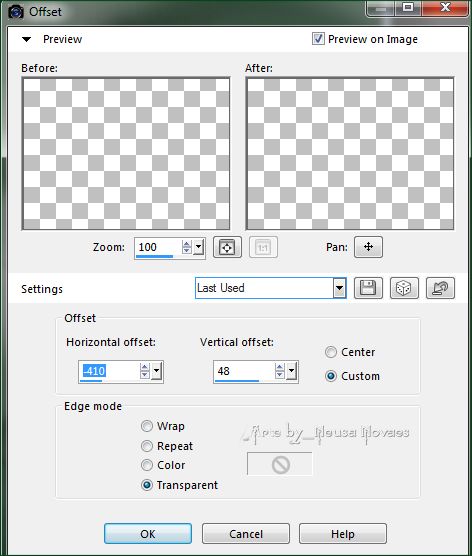Click the disabled color swatch box

(x=280, y=464)
